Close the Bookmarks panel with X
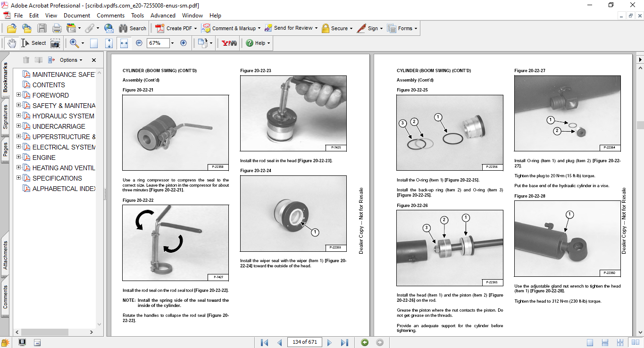The width and height of the screenshot is (644, 348). point(94,60)
